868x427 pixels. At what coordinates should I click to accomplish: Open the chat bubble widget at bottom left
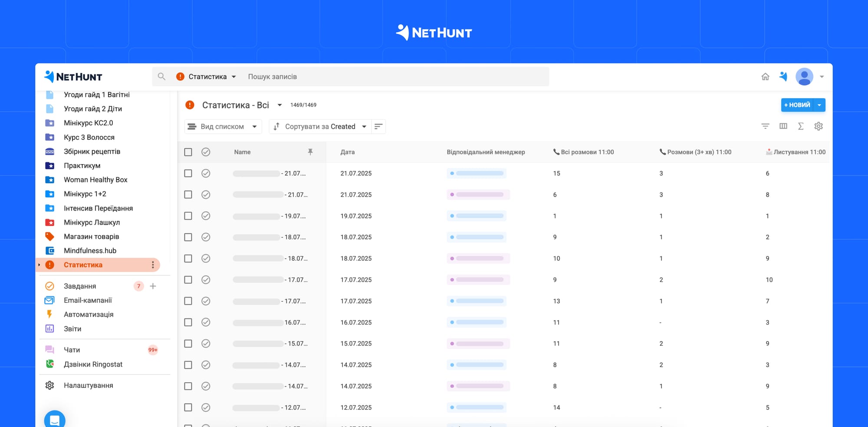tap(55, 420)
